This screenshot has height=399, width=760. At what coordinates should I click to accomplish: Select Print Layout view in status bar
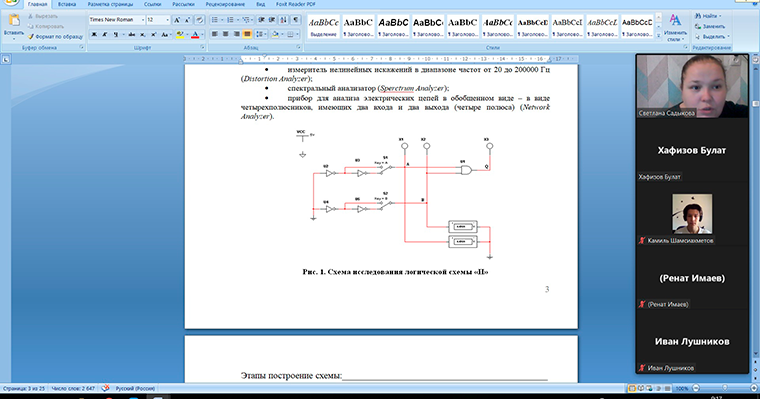pos(632,388)
